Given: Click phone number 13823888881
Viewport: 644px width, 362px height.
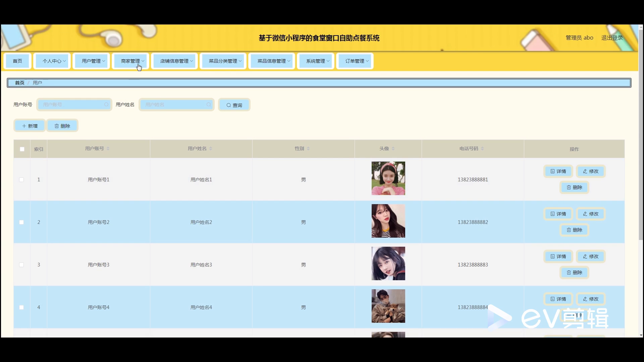Looking at the screenshot, I should tap(473, 180).
